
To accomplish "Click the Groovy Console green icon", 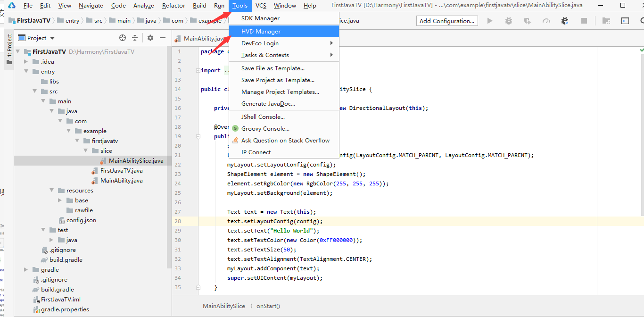I will click(235, 128).
